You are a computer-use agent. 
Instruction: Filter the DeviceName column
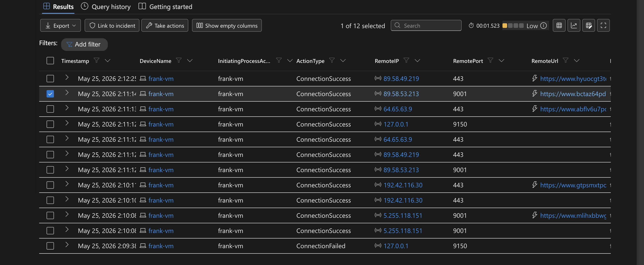pos(178,60)
